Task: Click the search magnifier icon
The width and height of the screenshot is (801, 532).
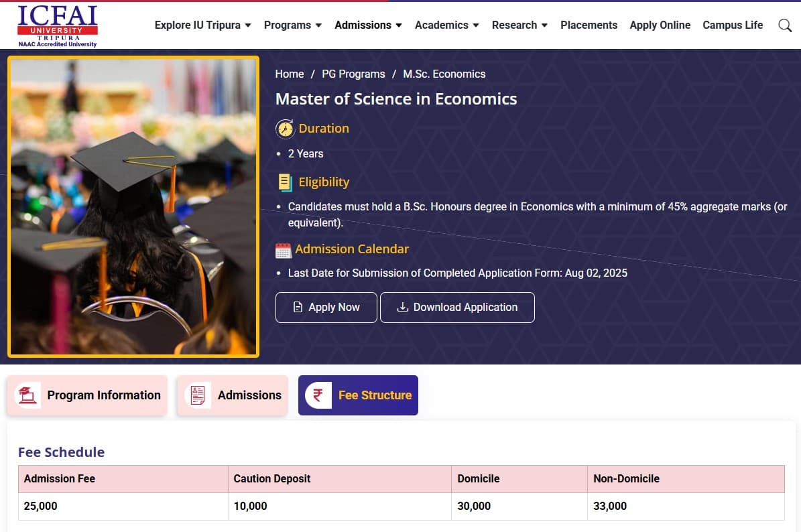Action: coord(784,25)
